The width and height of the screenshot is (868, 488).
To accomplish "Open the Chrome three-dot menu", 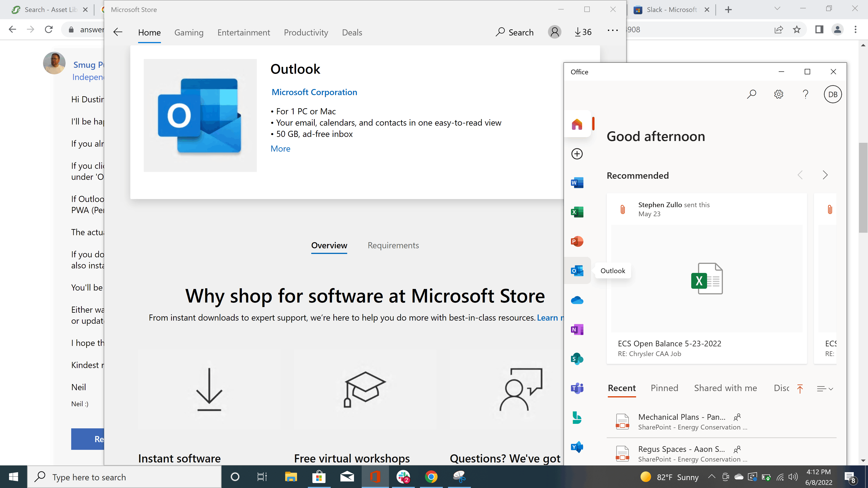I will [x=856, y=30].
